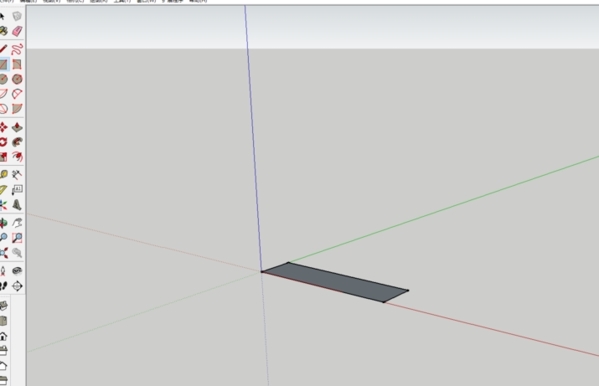Pick the Line pencil tool
Image resolution: width=599 pixels, height=386 pixels.
[x=3, y=49]
